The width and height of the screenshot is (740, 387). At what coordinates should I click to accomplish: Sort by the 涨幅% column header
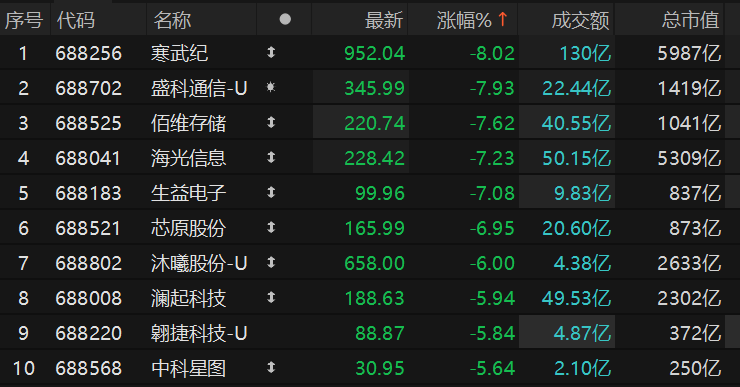464,20
